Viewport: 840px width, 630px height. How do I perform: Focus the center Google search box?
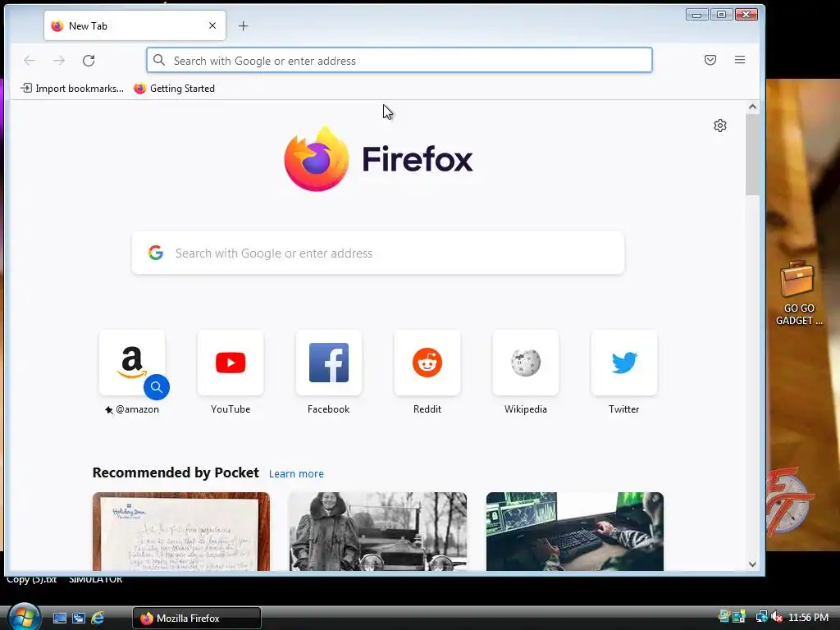click(x=377, y=253)
